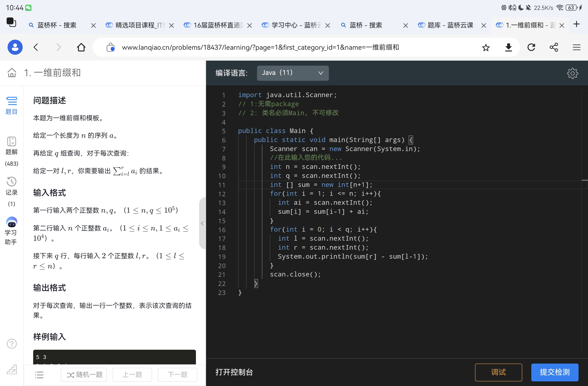Image resolution: width=588 pixels, height=386 pixels.
Task: Click the browser download icon
Action: [x=508, y=47]
